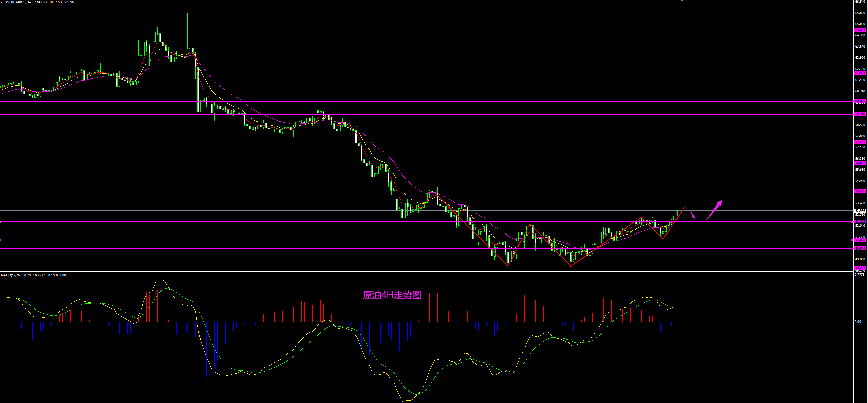868x403 pixels.
Task: Click the 61.903 horizontal line price tag
Action: 860,73
